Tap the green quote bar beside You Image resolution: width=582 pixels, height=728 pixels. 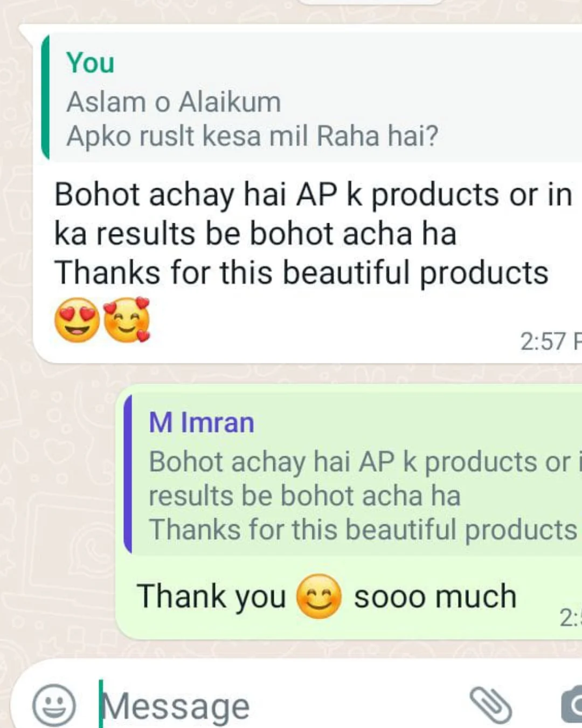click(x=45, y=97)
